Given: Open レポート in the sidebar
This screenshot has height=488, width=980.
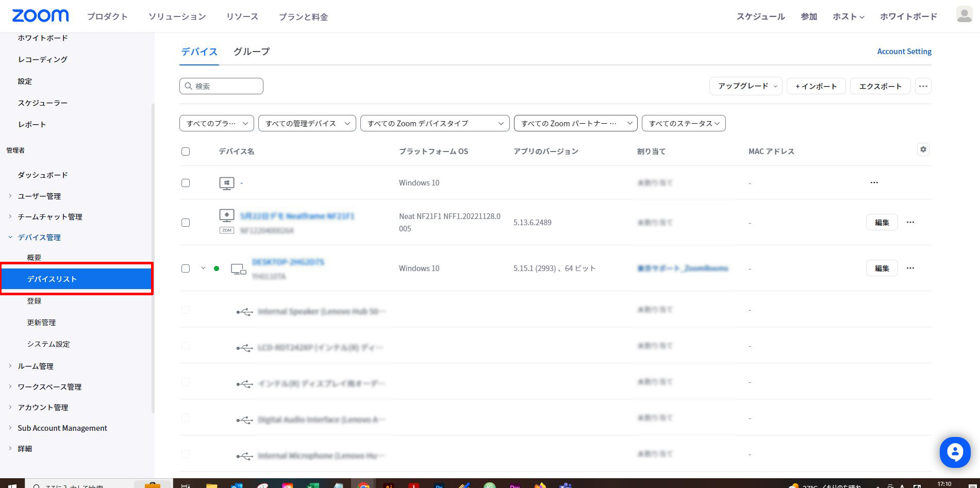Looking at the screenshot, I should [32, 125].
